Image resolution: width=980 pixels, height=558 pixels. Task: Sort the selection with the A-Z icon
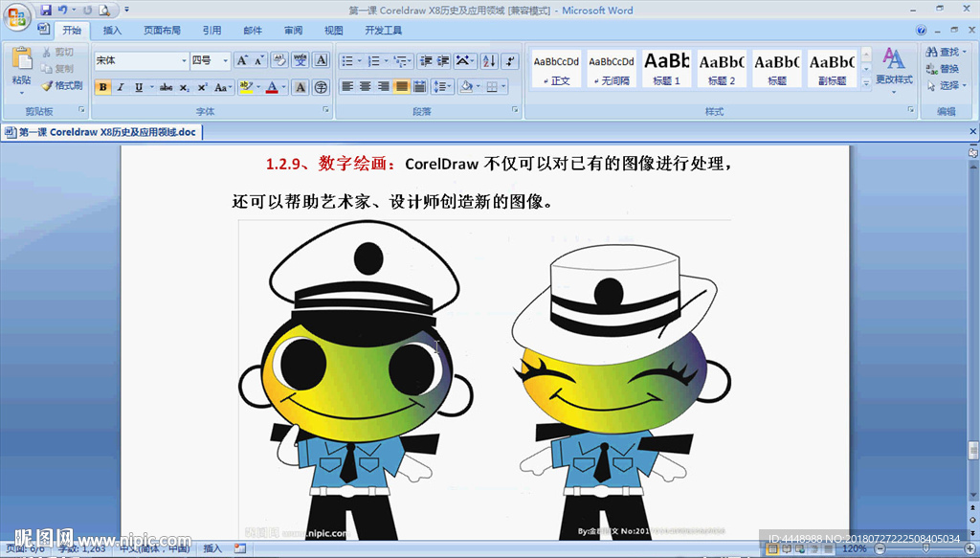point(489,60)
